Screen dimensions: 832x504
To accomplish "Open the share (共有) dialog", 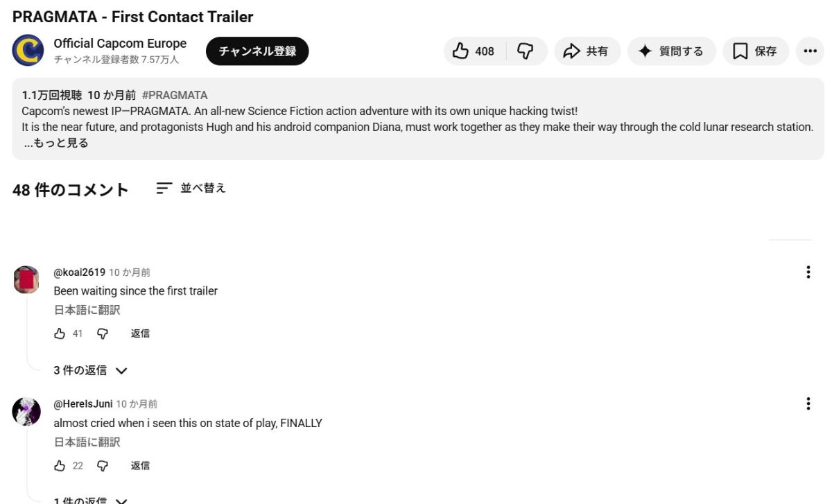I will [x=587, y=51].
